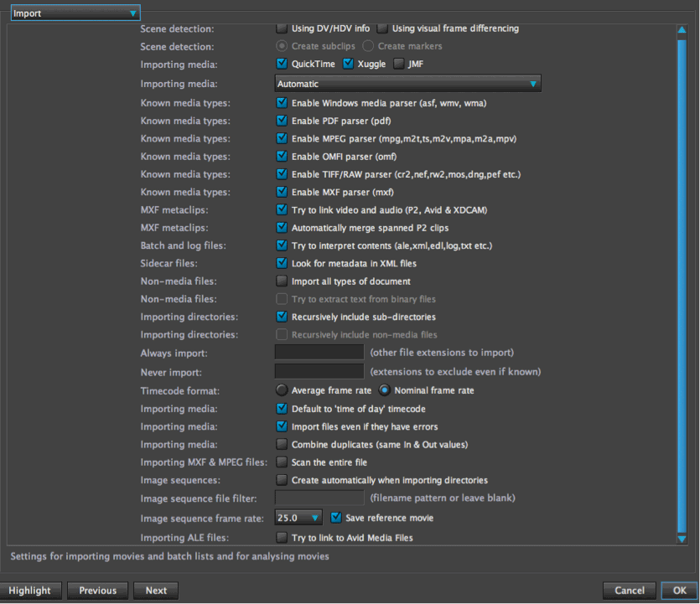Toggle Recursively include sub-directories checkbox
This screenshot has height=604, width=700.
(x=281, y=317)
